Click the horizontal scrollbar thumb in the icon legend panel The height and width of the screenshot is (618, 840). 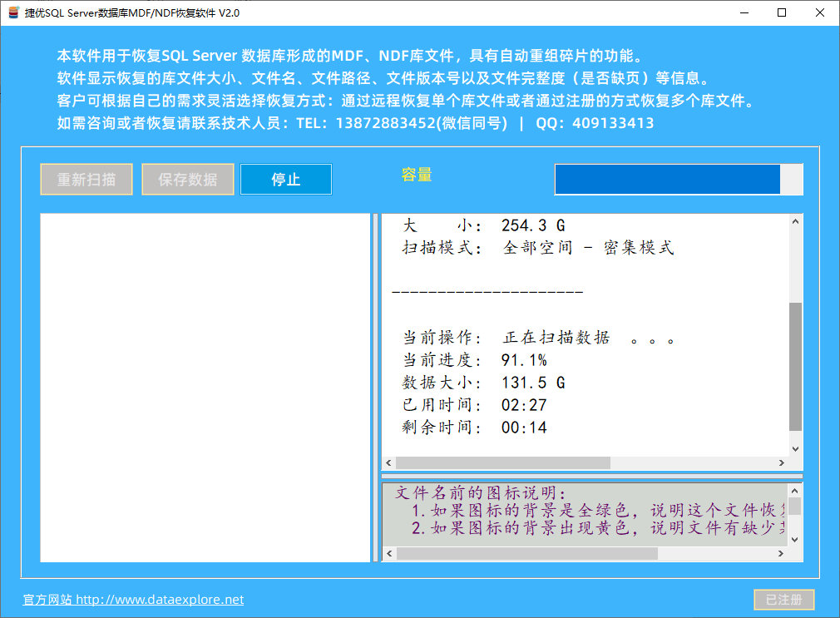(x=527, y=554)
